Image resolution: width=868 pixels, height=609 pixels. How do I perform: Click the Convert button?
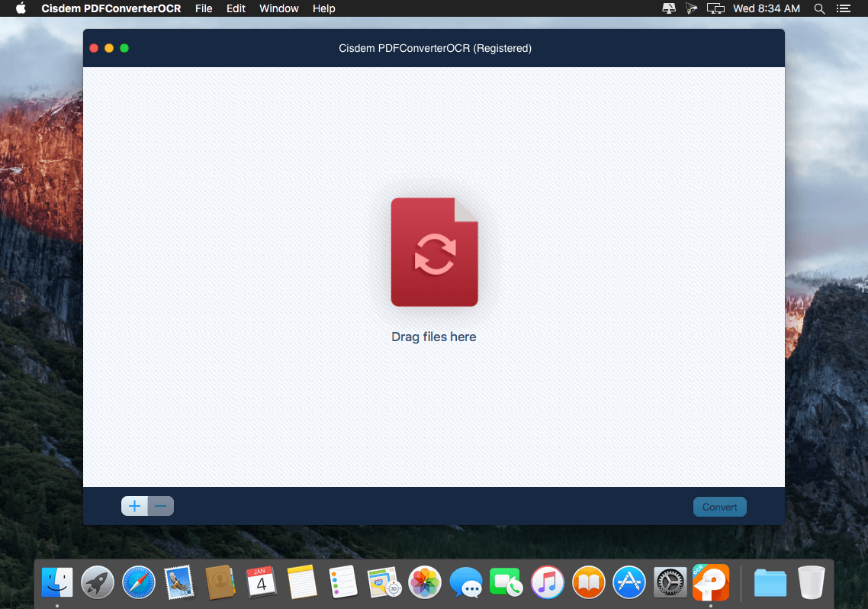719,507
